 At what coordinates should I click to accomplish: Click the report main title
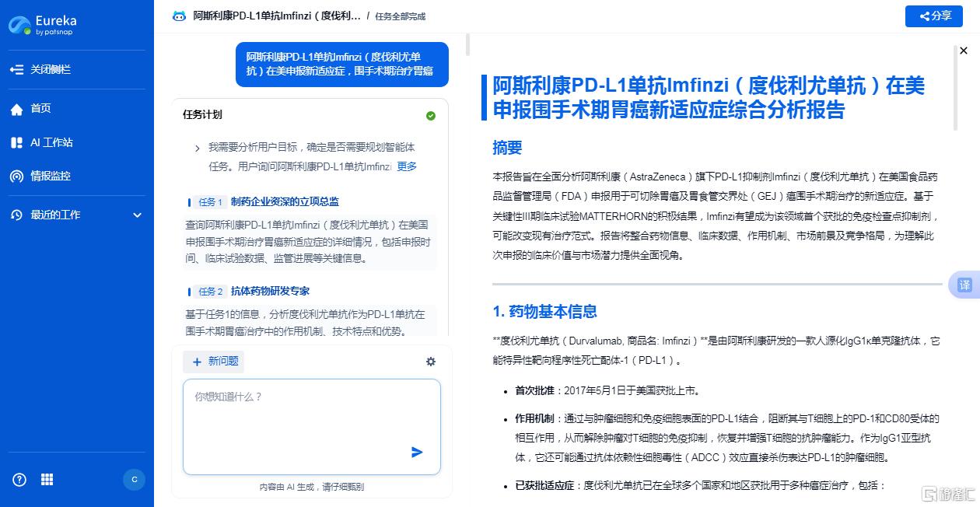(x=709, y=97)
